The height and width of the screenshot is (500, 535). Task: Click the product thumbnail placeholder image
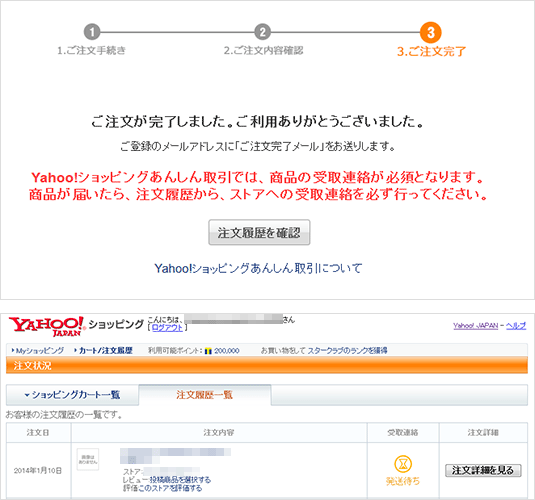(88, 459)
